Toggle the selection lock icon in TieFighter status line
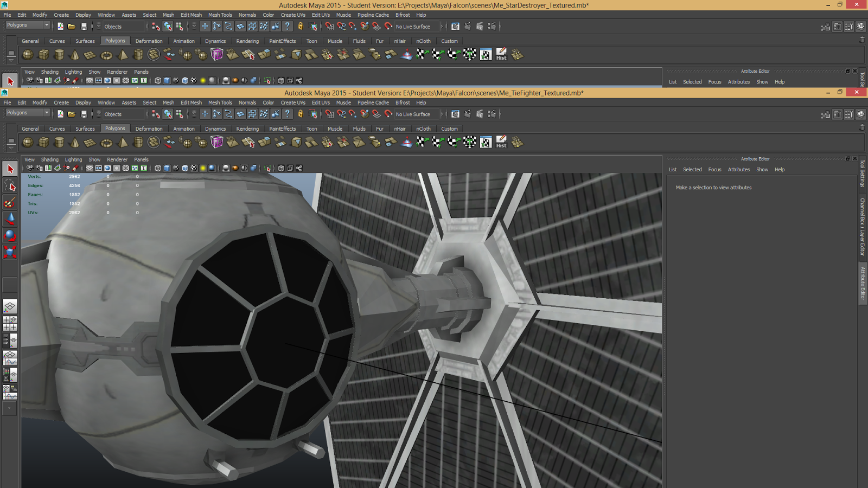868x488 pixels. tap(301, 114)
